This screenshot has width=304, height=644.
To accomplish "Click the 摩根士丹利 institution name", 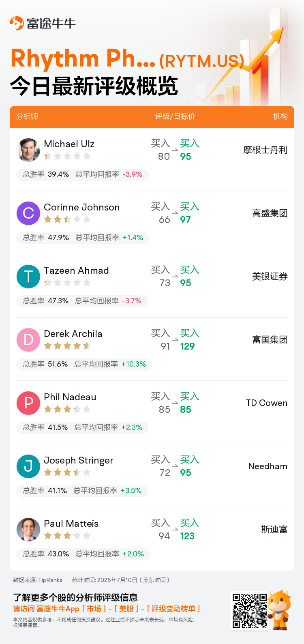I will 265,150.
